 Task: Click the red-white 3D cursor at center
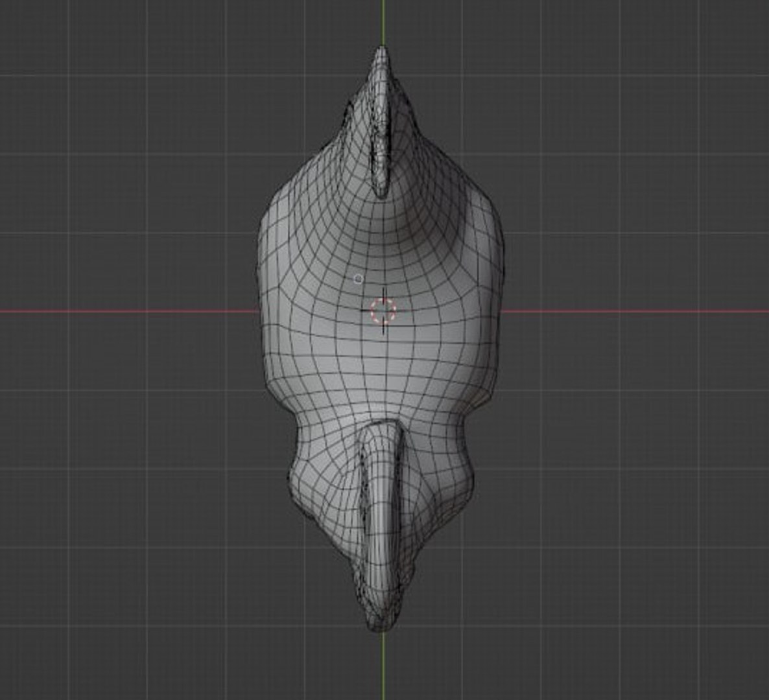[x=383, y=310]
